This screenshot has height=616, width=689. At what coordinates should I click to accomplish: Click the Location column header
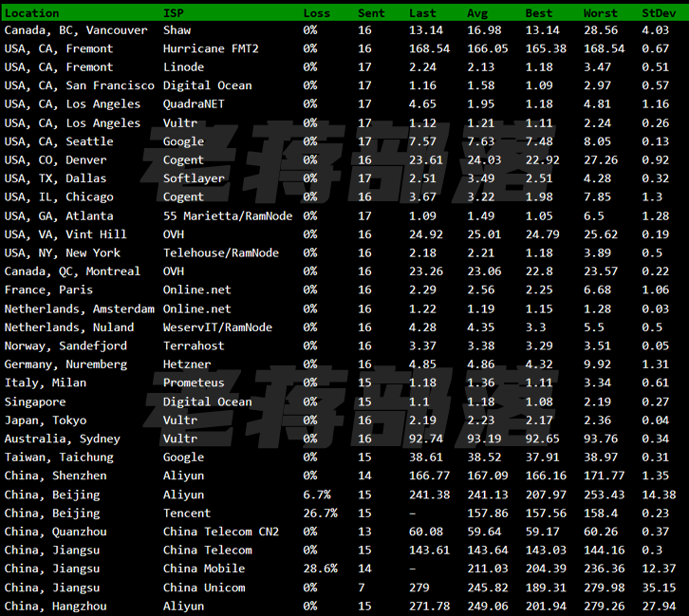click(31, 13)
